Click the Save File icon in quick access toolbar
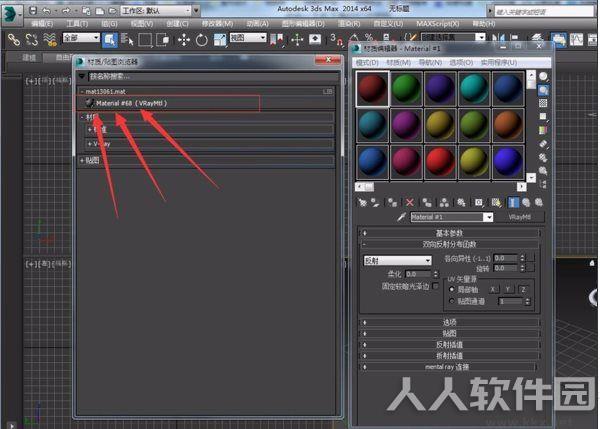This screenshot has height=429, width=600. [33, 10]
